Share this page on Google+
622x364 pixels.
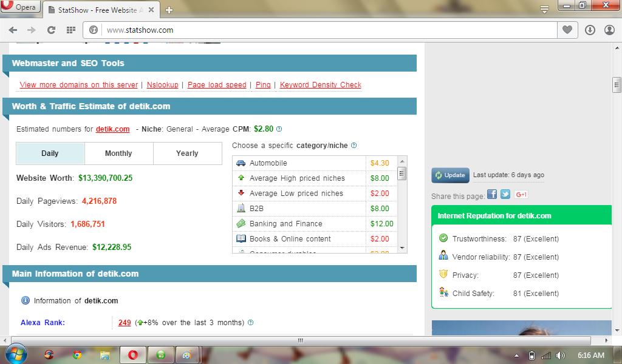click(521, 195)
